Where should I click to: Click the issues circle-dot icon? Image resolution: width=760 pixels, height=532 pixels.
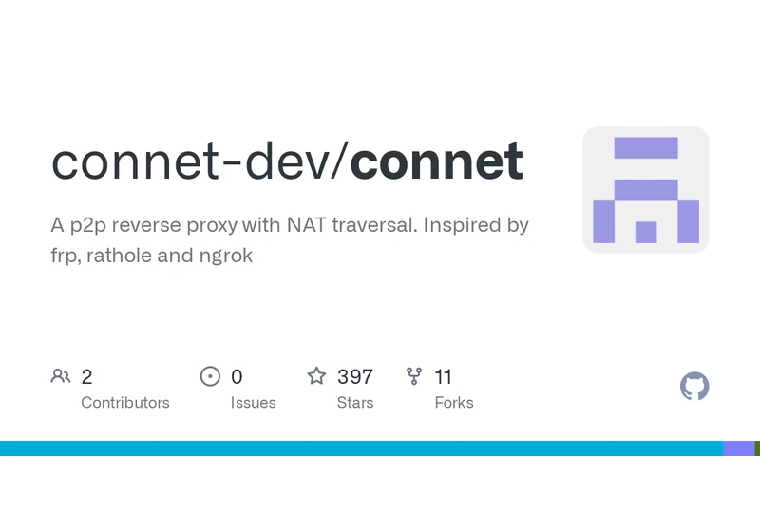[210, 376]
